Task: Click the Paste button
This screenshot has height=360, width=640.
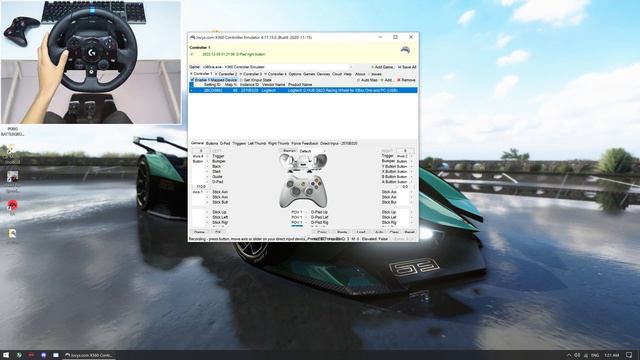Action: (x=342, y=232)
